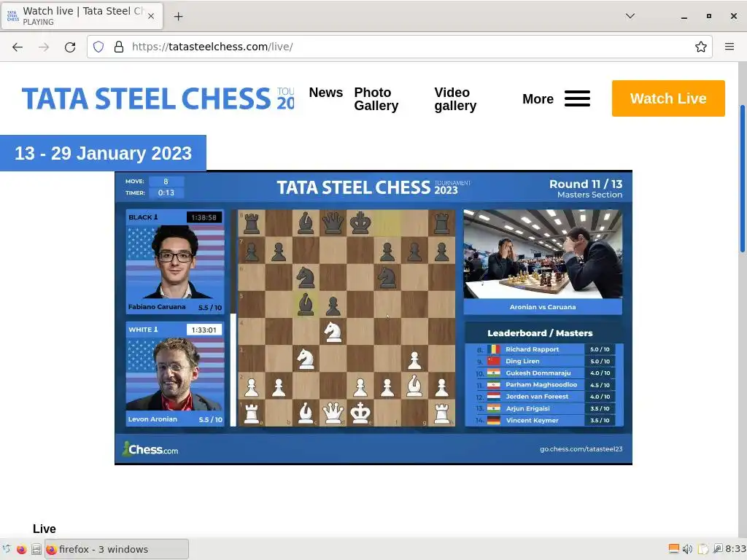Click the white pawn on g3
The height and width of the screenshot is (560, 747).
pyautogui.click(x=414, y=360)
